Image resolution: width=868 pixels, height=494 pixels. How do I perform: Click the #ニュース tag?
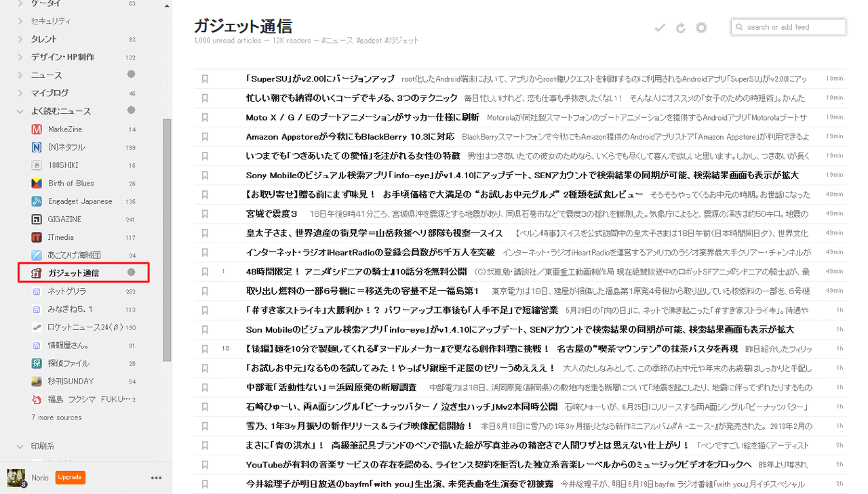click(337, 41)
